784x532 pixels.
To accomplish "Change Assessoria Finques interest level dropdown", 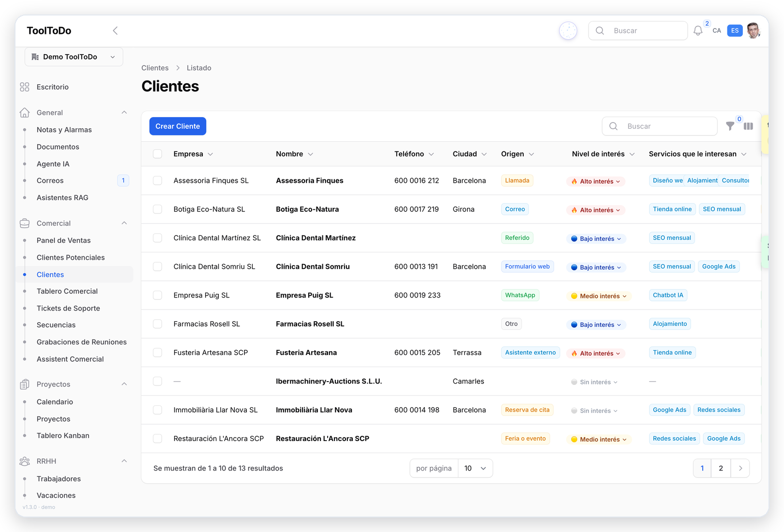I will tap(596, 181).
